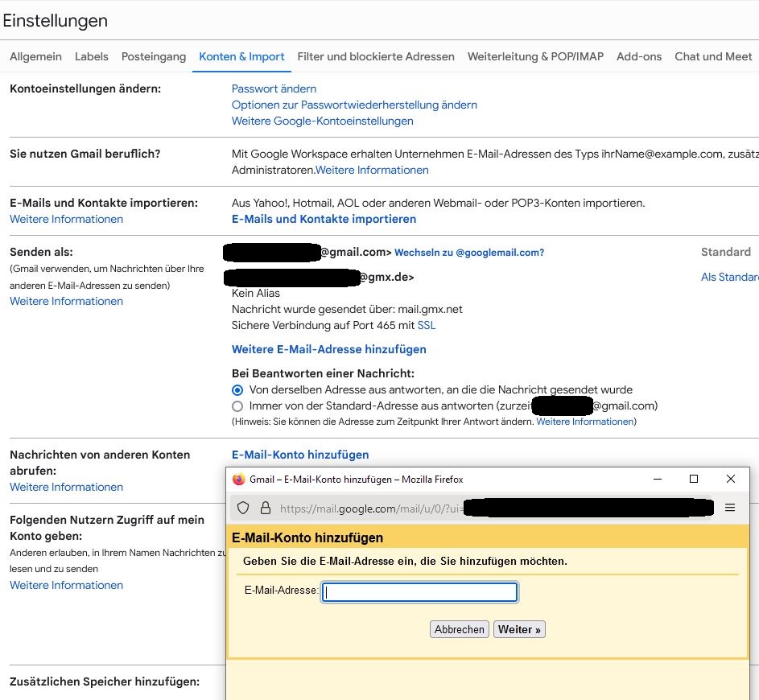Open the Posteingang settings tab

(154, 56)
